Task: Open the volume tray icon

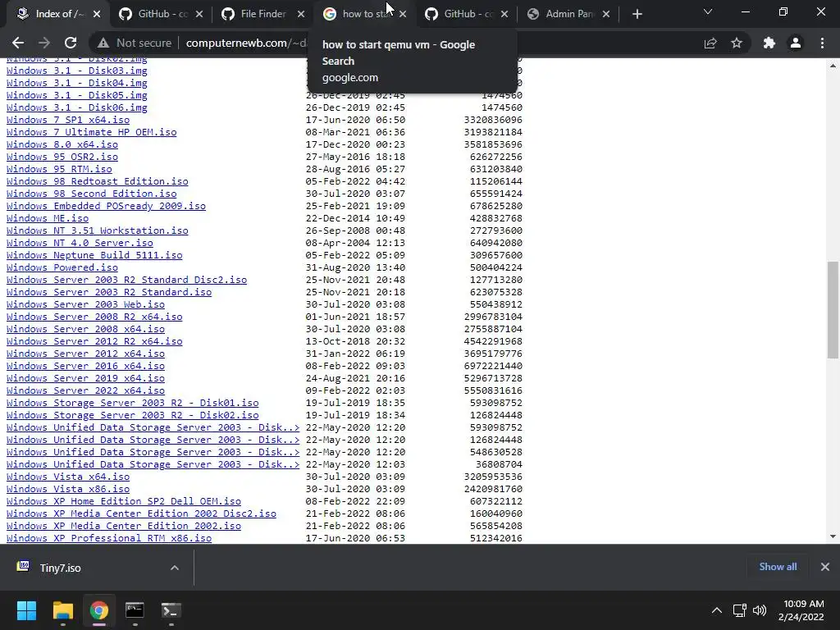Action: pyautogui.click(x=759, y=610)
